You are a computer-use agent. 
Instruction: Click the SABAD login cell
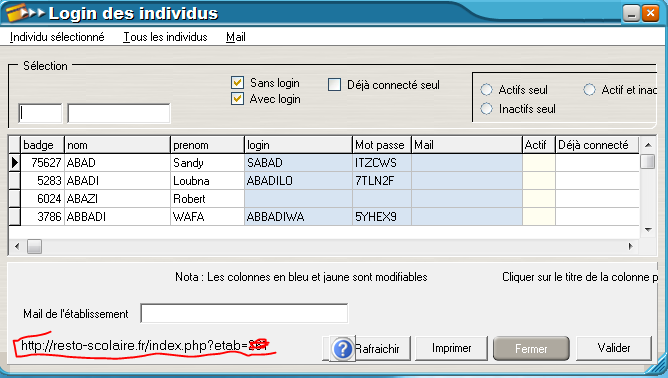click(298, 163)
